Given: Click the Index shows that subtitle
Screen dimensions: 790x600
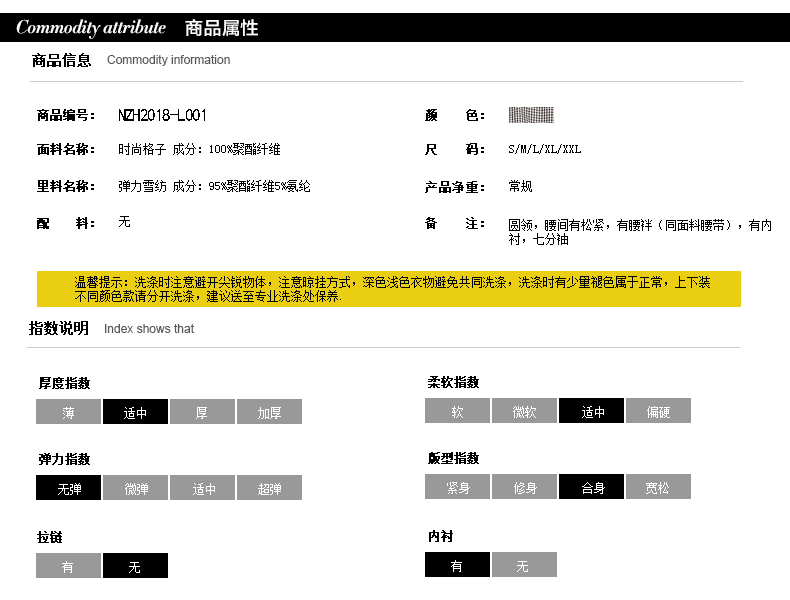Looking at the screenshot, I should point(149,329).
